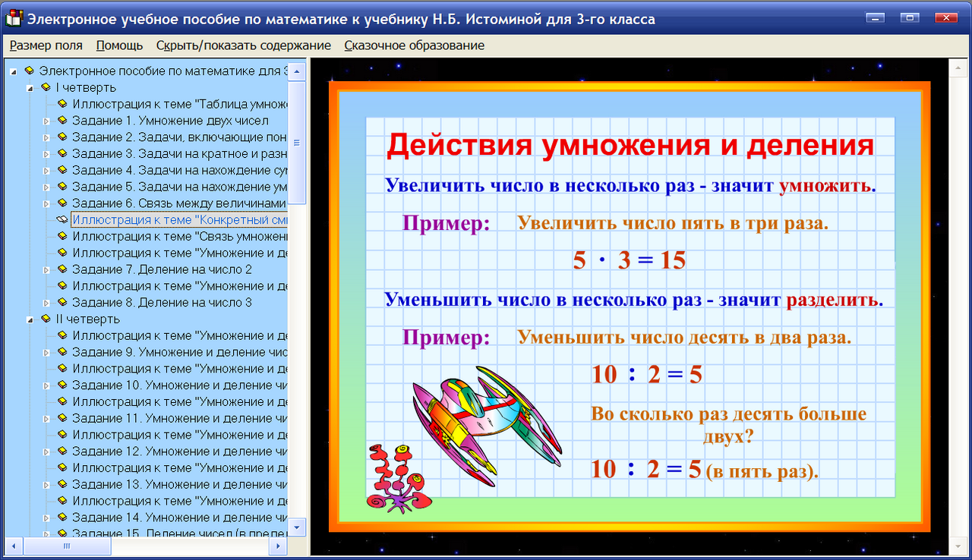
Task: Click the root node's book icon for 'Электронное пособие'
Action: tap(30, 71)
